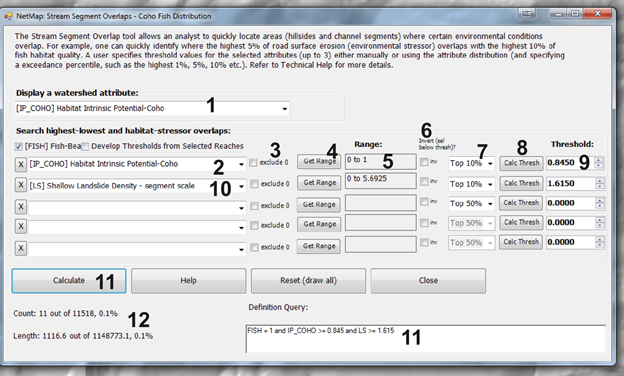Click Calc Thresh in fifth attribute row
This screenshot has width=624, height=376.
[x=521, y=242]
